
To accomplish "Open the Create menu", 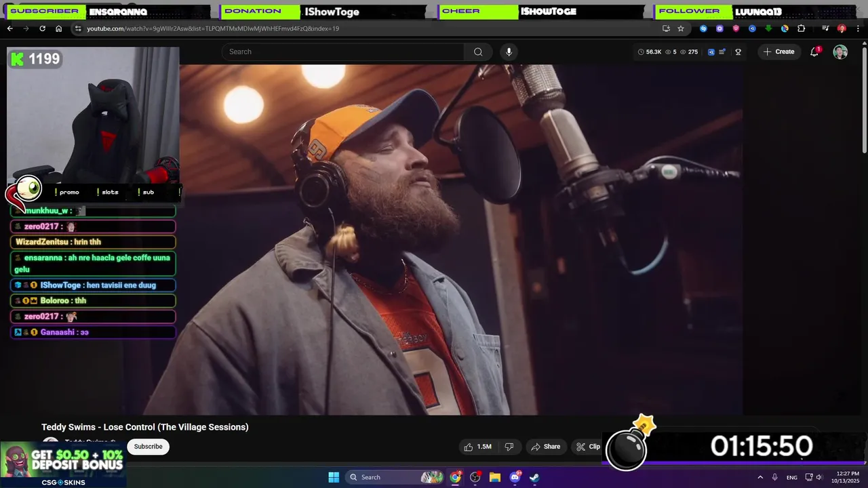I will tap(778, 52).
